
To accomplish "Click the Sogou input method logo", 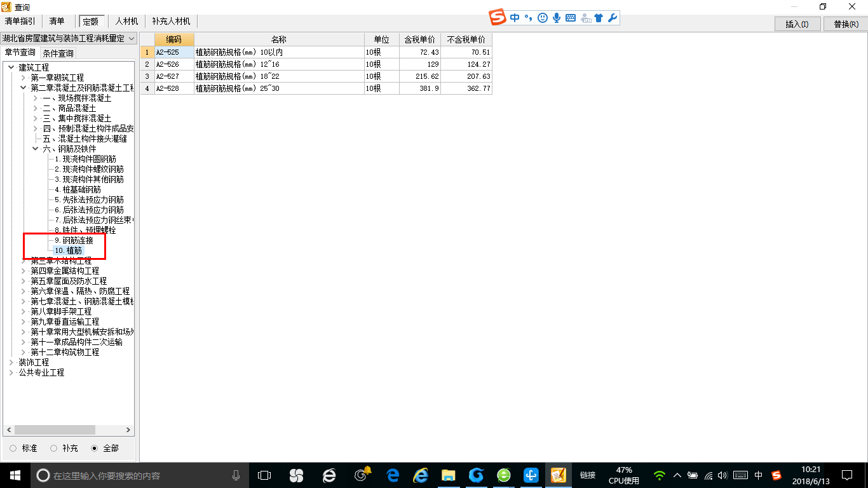I will coord(498,17).
